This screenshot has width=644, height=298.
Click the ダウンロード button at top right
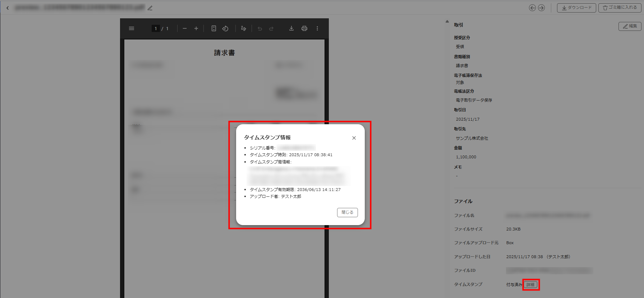point(576,8)
